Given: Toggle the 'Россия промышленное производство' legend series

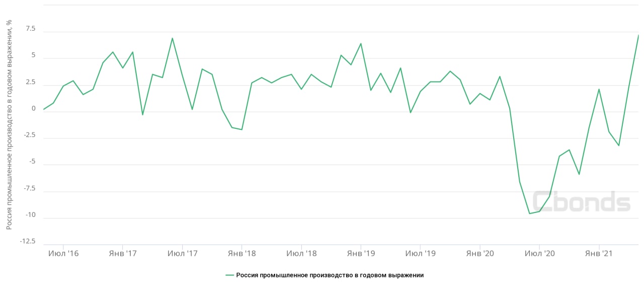Looking at the screenshot, I should (330, 275).
